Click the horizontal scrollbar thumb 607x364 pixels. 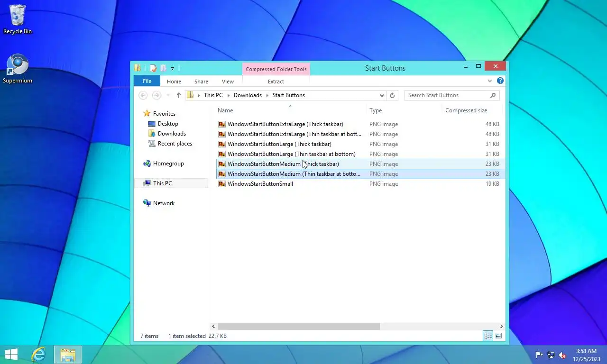tap(298, 326)
